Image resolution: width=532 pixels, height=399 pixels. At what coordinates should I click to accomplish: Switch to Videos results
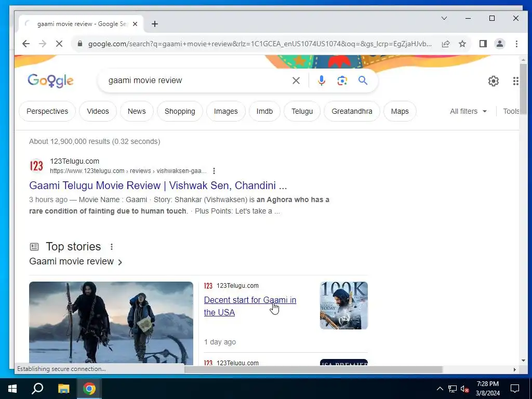tap(98, 111)
